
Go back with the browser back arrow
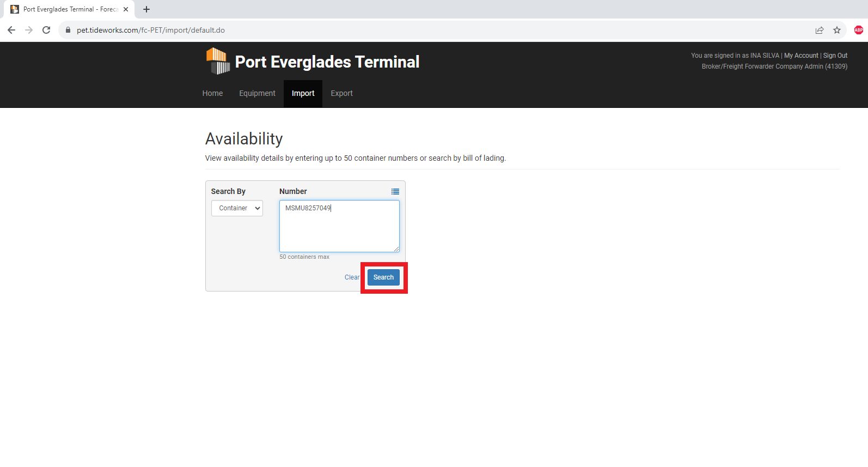tap(11, 30)
